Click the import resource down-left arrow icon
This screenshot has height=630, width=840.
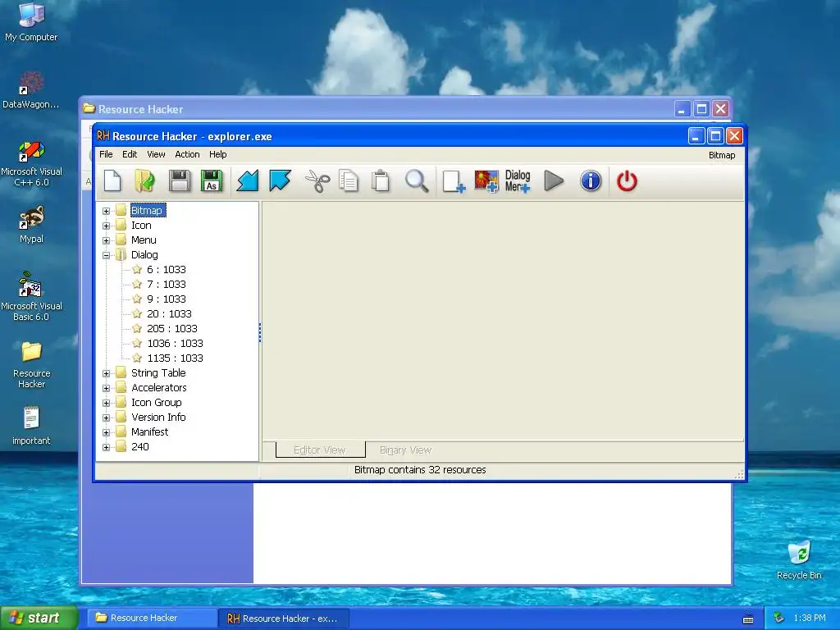(x=248, y=180)
